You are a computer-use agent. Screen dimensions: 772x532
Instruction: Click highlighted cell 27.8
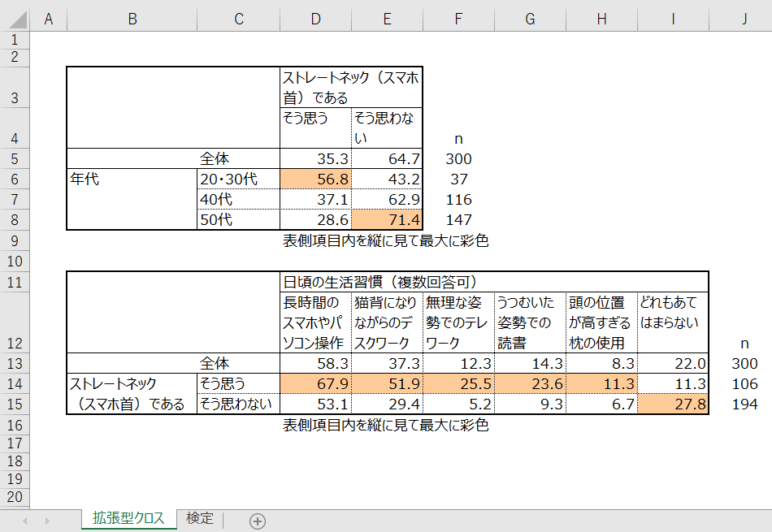(x=673, y=404)
